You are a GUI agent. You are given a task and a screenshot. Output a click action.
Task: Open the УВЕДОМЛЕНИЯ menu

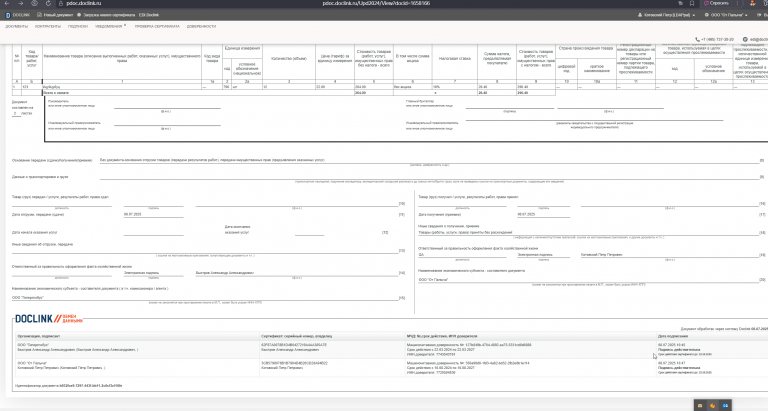(109, 26)
